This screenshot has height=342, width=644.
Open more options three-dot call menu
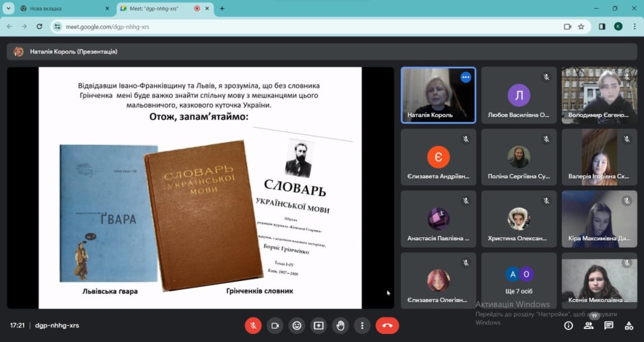pyautogui.click(x=362, y=325)
